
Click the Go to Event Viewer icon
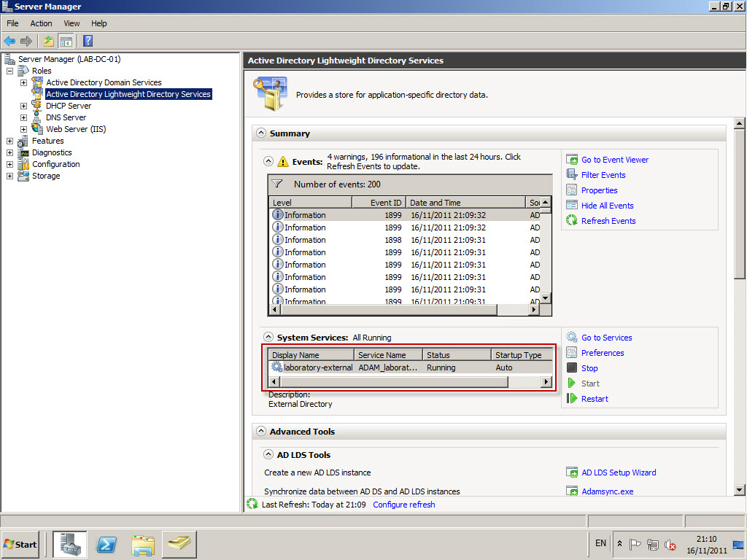click(x=572, y=160)
